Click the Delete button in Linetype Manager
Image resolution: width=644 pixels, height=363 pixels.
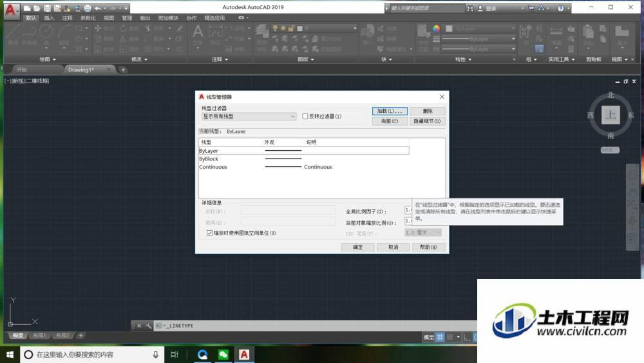tap(428, 111)
